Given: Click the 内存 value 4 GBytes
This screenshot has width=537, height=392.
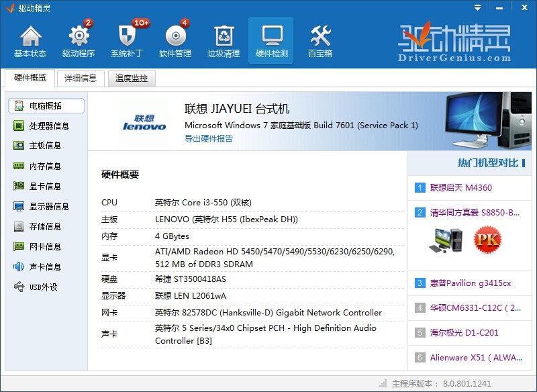Looking at the screenshot, I should [172, 236].
